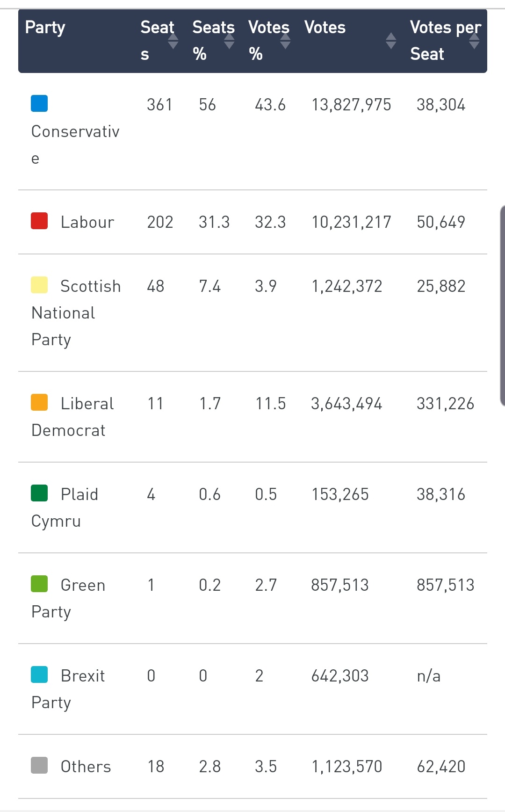Select the Labour party name
505x812 pixels.
[x=87, y=222]
